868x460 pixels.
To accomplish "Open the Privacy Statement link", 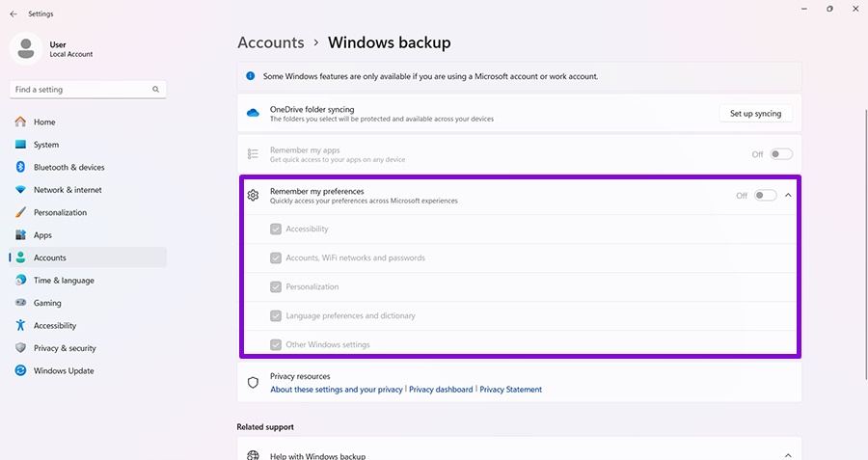I will coord(510,390).
